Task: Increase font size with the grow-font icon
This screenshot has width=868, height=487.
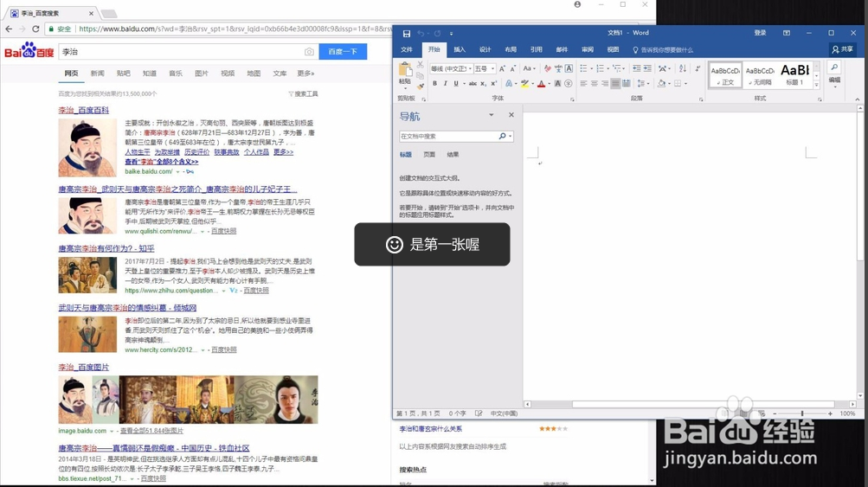Action: 502,68
